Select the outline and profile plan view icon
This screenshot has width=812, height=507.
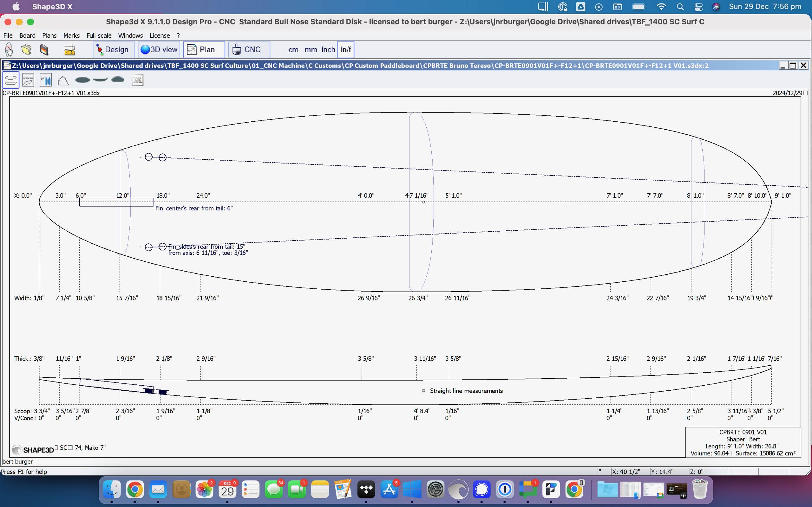11,80
